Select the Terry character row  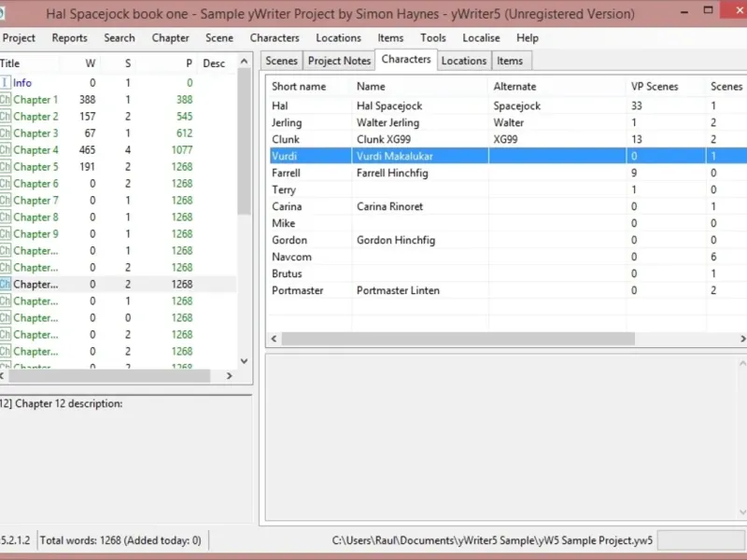(507, 189)
